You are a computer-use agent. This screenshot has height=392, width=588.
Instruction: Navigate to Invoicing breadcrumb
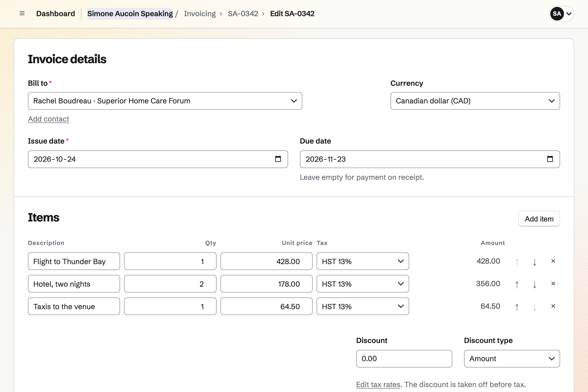click(200, 13)
